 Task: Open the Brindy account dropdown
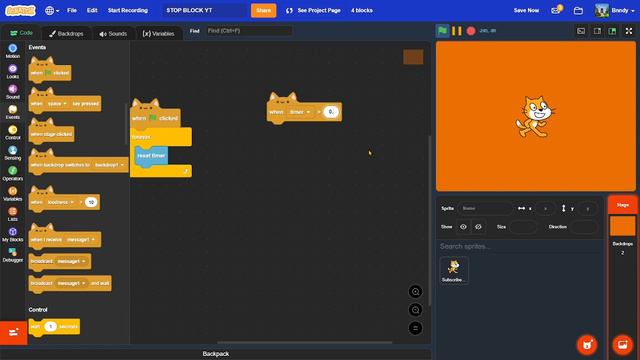click(x=615, y=10)
